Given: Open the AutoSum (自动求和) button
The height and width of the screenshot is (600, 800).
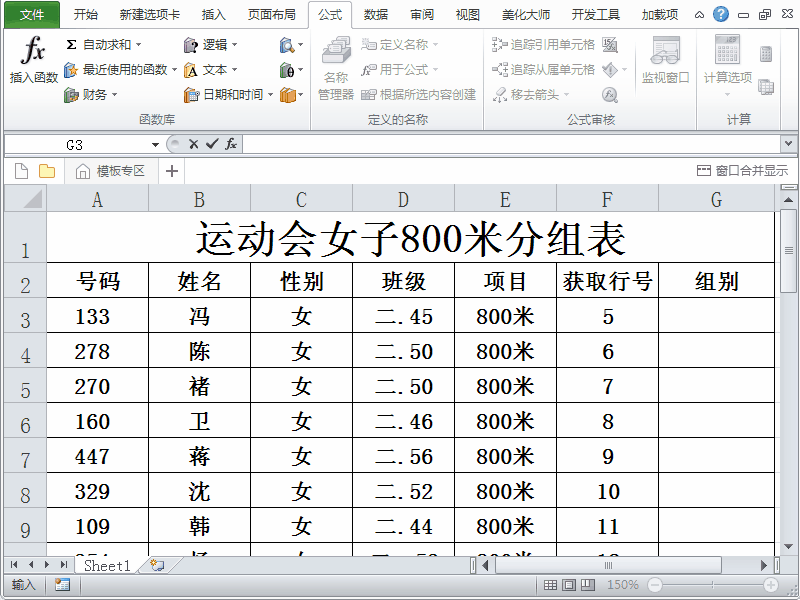Looking at the screenshot, I should click(99, 45).
